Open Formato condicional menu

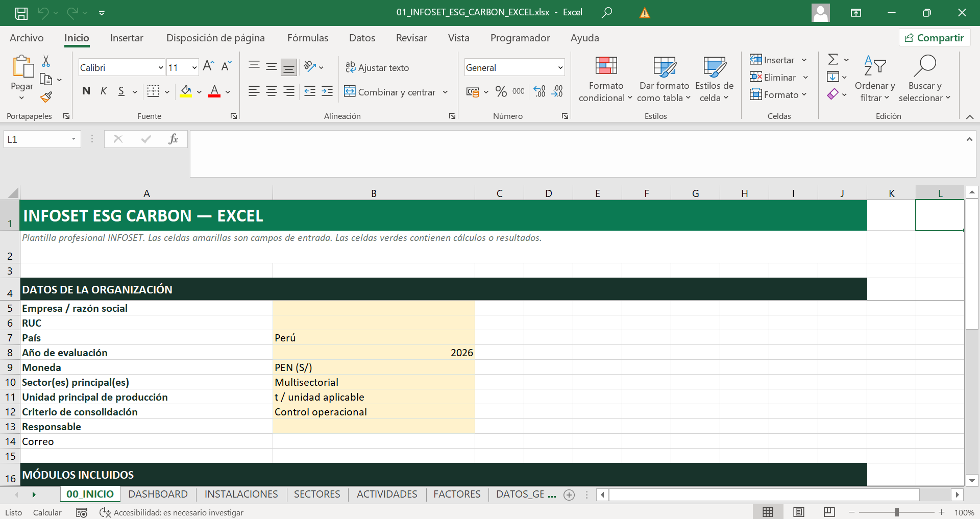tap(606, 79)
